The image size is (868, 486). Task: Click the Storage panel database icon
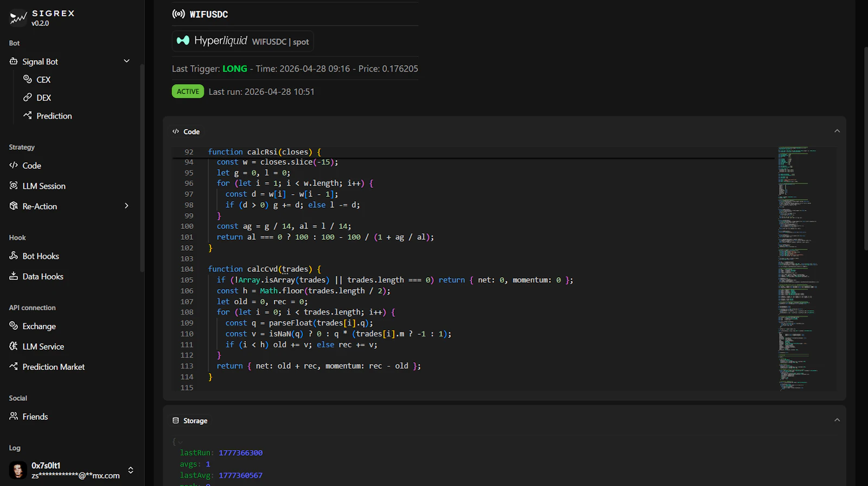point(176,420)
